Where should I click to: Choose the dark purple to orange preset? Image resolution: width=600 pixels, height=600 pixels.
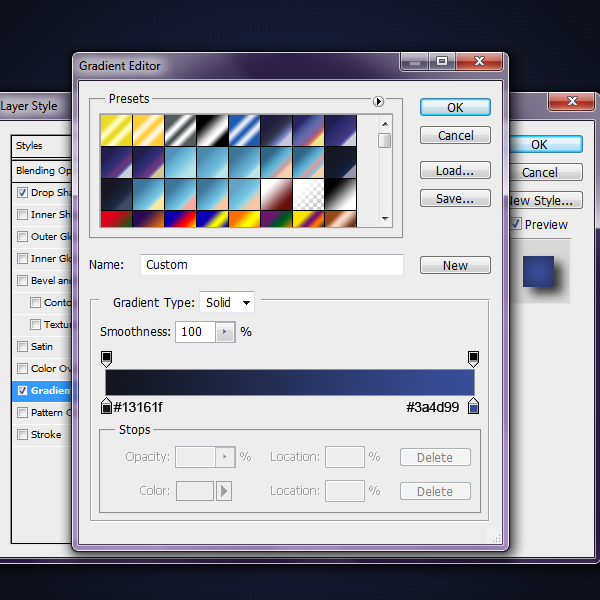pyautogui.click(x=148, y=219)
